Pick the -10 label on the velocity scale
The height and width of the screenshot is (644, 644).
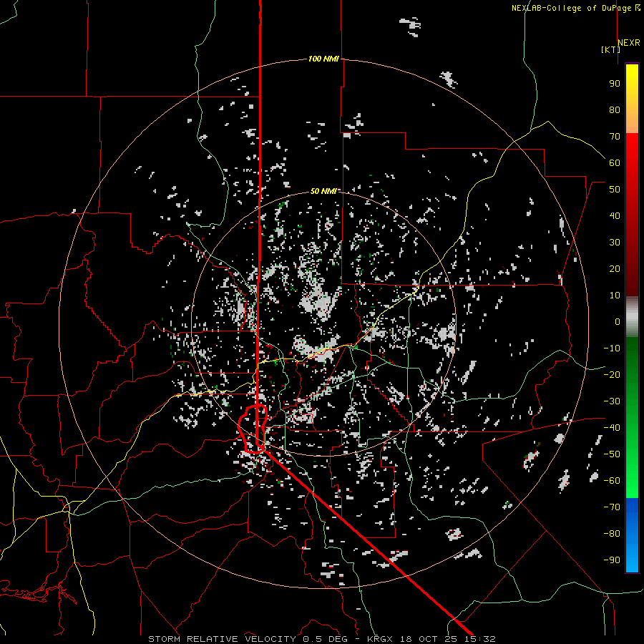(612, 348)
